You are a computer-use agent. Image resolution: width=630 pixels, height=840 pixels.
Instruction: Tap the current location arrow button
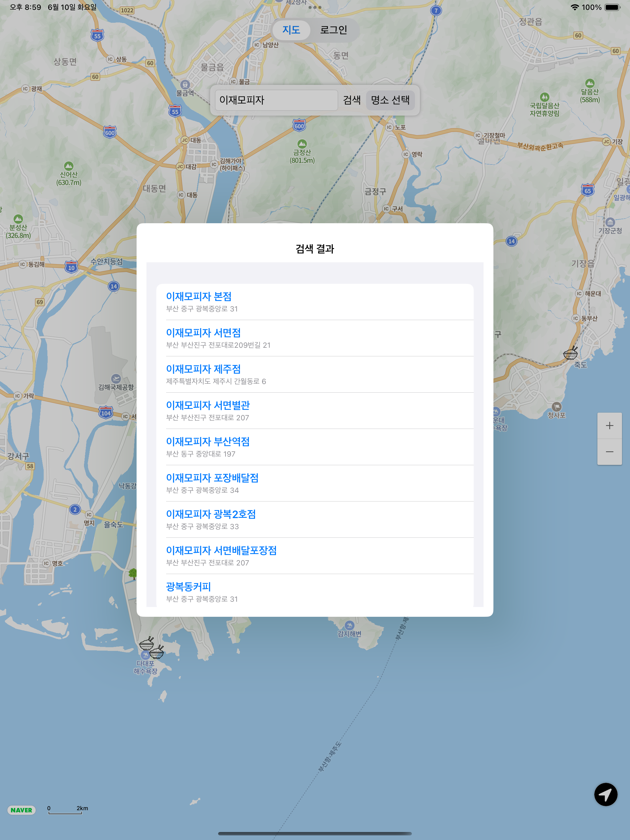[x=605, y=794]
